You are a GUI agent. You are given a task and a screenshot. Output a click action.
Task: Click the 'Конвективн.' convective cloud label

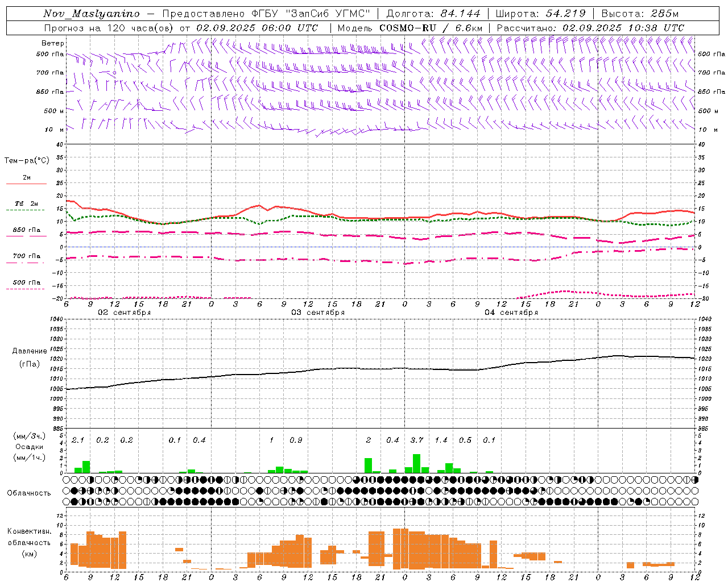click(x=29, y=531)
